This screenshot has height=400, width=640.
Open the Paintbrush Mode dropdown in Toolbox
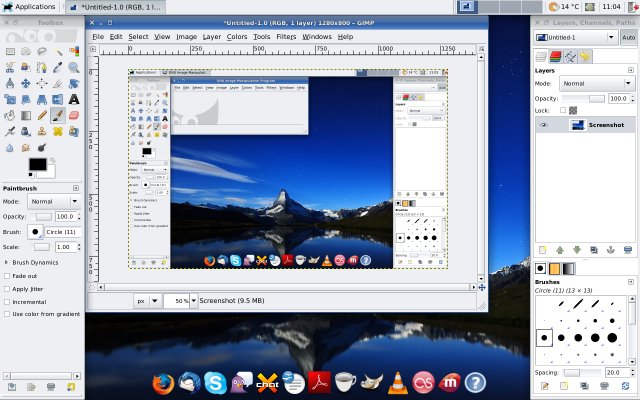[54, 202]
